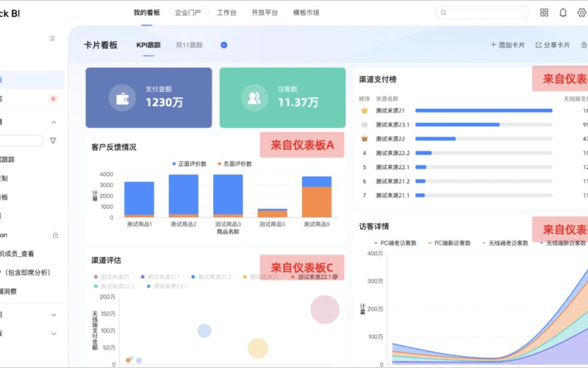Collapse the left sidebar with the fold icon

click(x=52, y=38)
